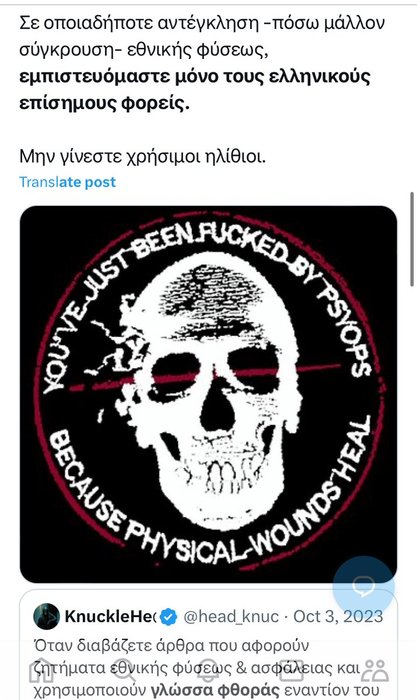Viewport: 417px width, 700px height.
Task: Open the Oct 3, 2023 timestamp
Action: (338, 617)
